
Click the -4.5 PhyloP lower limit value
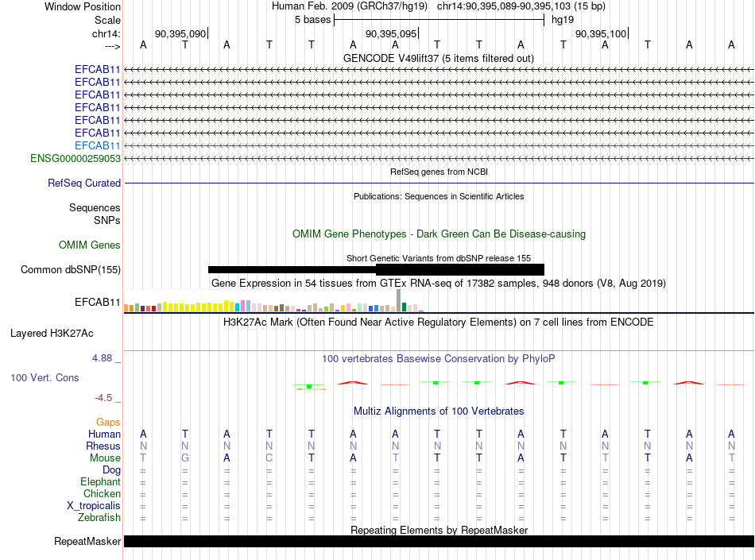103,398
